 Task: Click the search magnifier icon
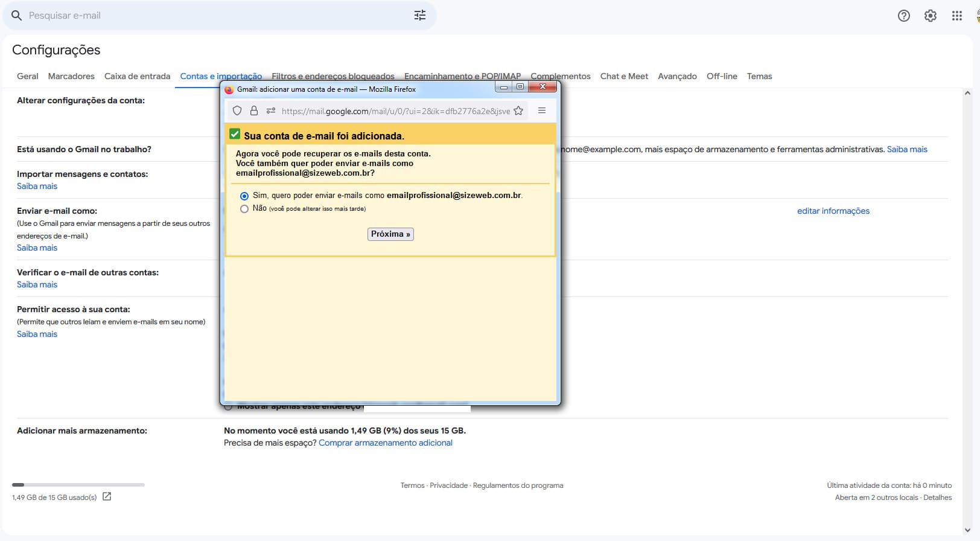16,16
